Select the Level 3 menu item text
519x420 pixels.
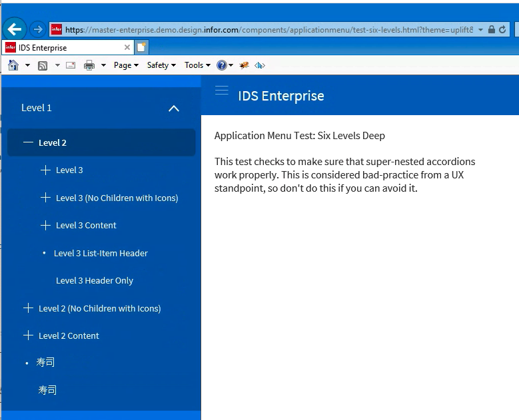point(69,170)
